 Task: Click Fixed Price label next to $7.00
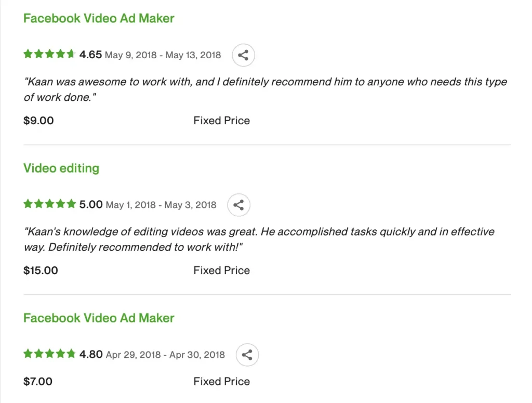point(222,382)
